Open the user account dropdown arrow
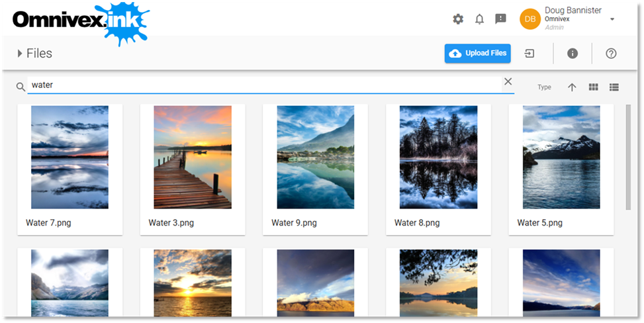The height and width of the screenshot is (323, 644). [x=612, y=19]
